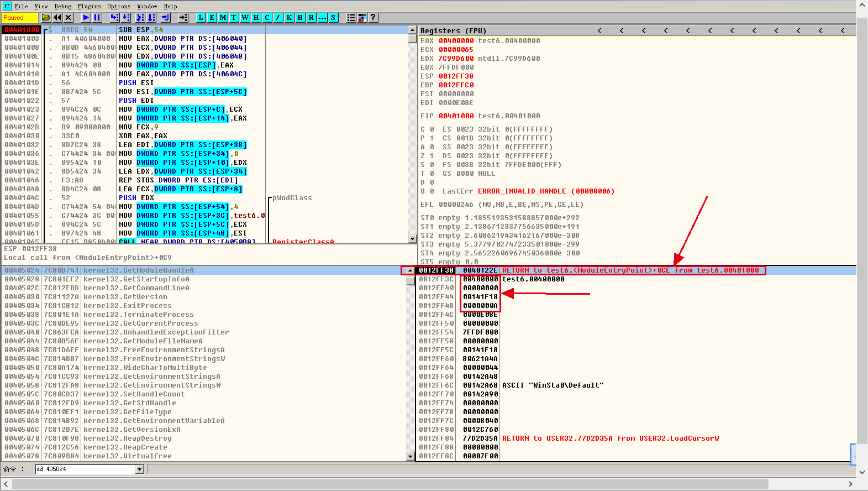This screenshot has width=868, height=491.
Task: Select the ESP register value 0012FF38
Action: pyautogui.click(x=456, y=76)
